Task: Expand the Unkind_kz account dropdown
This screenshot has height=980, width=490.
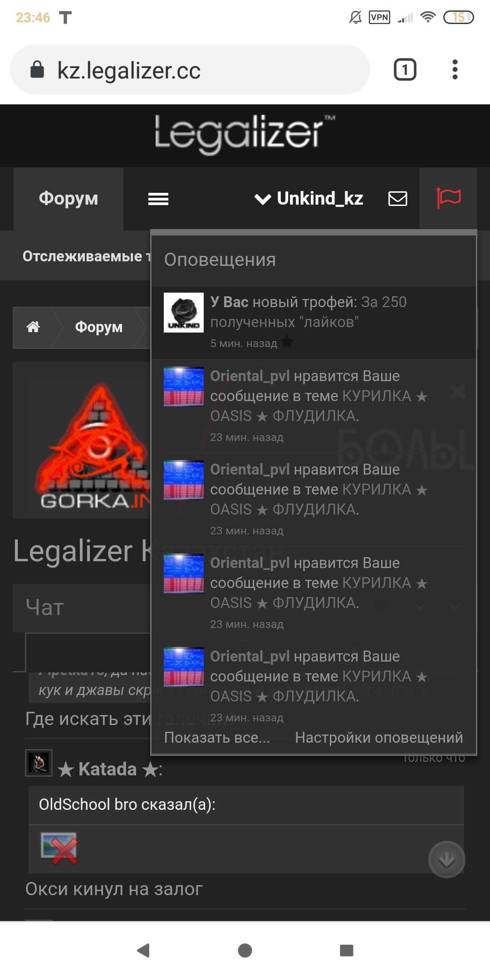Action: 309,198
